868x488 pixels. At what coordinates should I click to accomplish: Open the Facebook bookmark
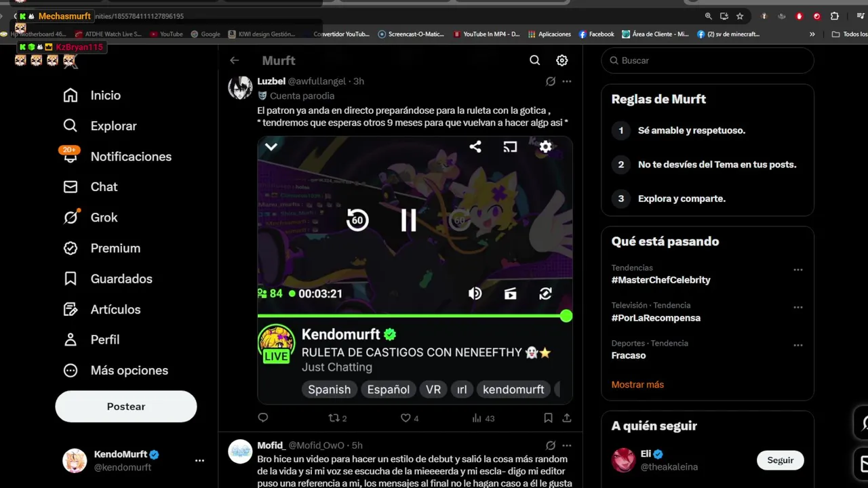click(596, 34)
